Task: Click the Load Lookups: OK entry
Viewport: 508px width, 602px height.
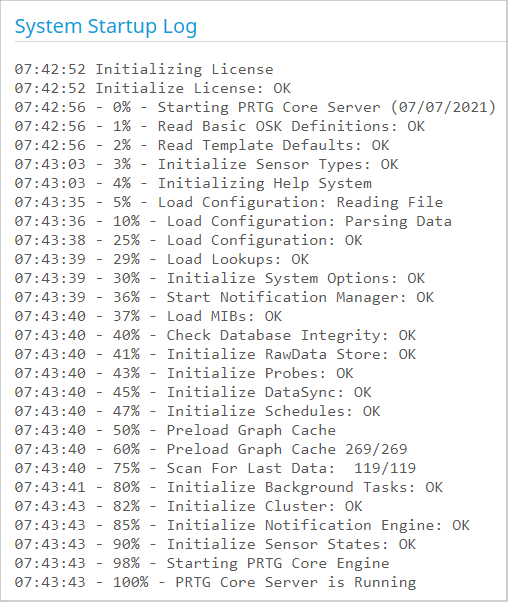Action: (x=162, y=260)
